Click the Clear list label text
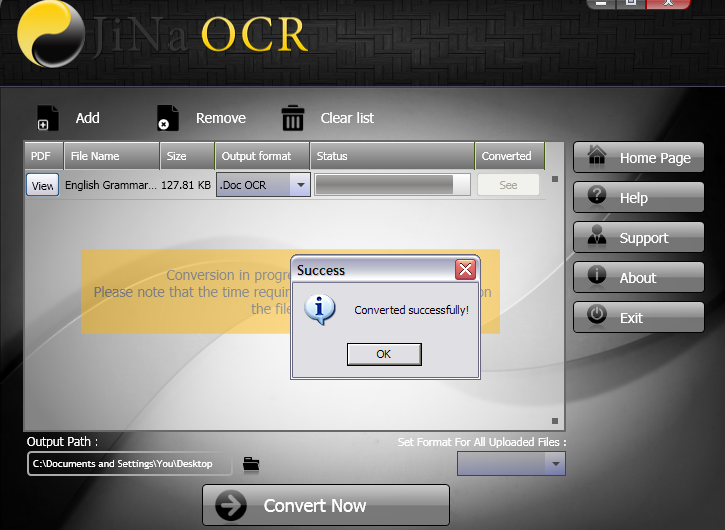Screen dimensions: 725x530 tap(347, 118)
